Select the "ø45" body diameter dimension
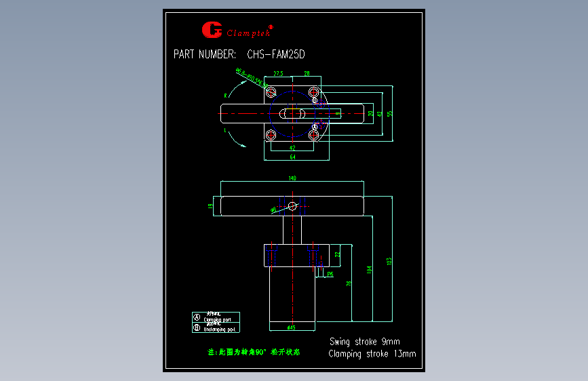This screenshot has height=381, width=588. click(x=292, y=327)
